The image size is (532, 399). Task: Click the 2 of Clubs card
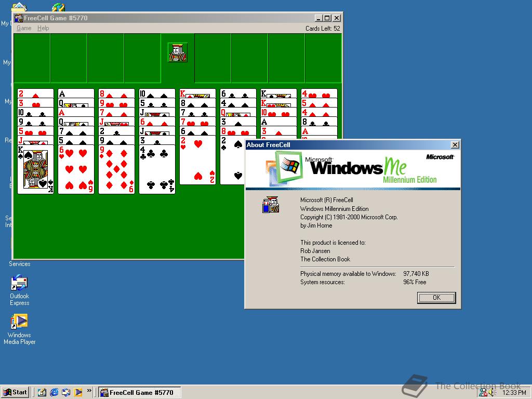pos(116,131)
